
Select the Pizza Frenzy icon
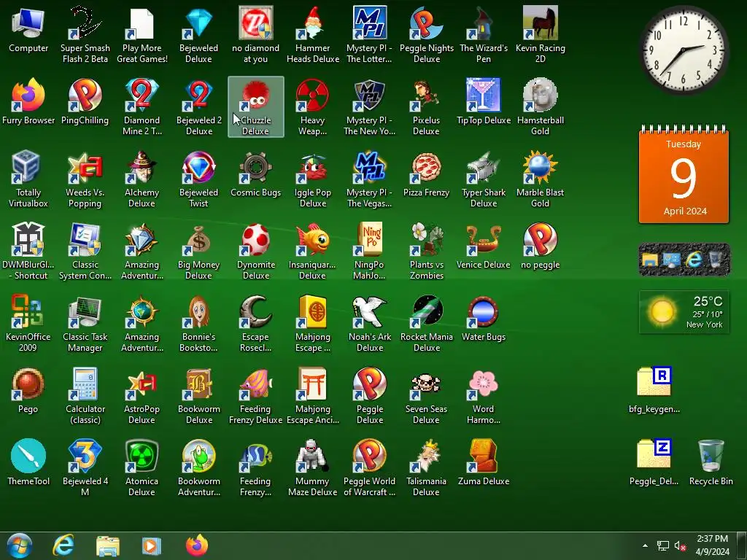426,175
